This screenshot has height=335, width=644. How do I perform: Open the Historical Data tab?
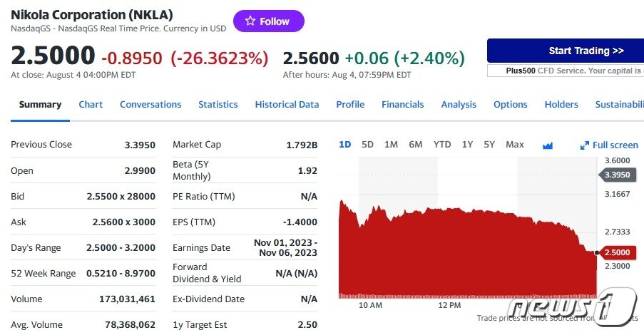coord(287,104)
